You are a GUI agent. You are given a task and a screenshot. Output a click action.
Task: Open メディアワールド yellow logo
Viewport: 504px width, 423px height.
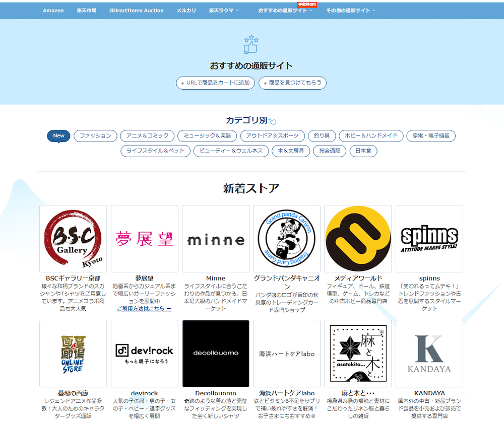tap(358, 239)
